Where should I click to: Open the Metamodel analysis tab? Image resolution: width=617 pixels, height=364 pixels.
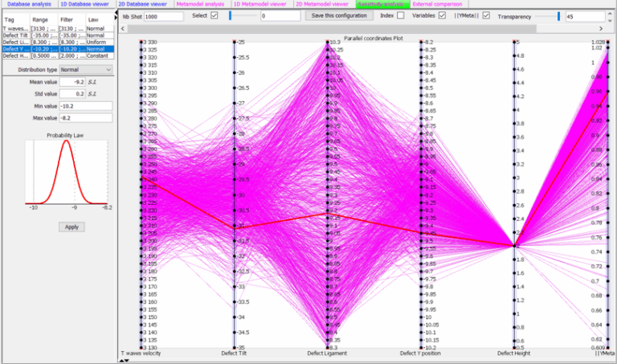click(x=200, y=4)
